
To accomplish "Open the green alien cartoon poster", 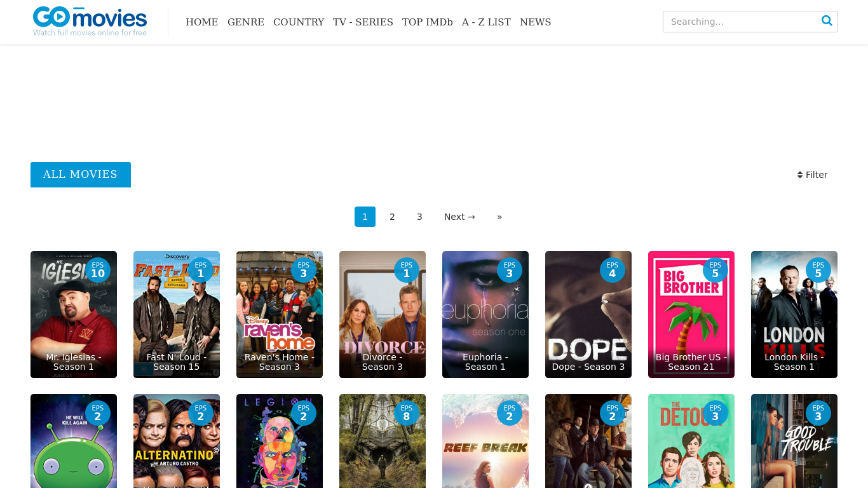I will point(74,441).
